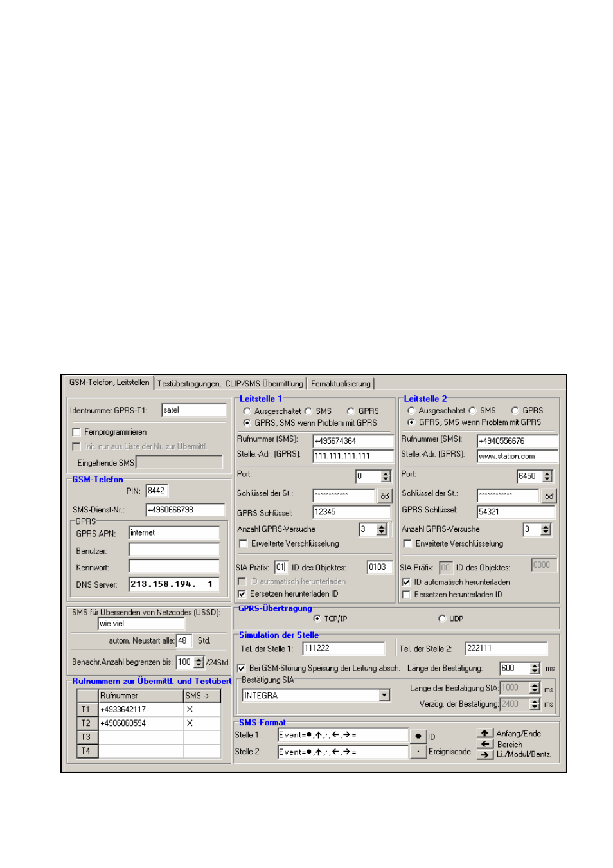Check Ersetzen herunterladen ID in Leitstelle 2
This screenshot has height=868, width=613.
pyautogui.click(x=405, y=595)
